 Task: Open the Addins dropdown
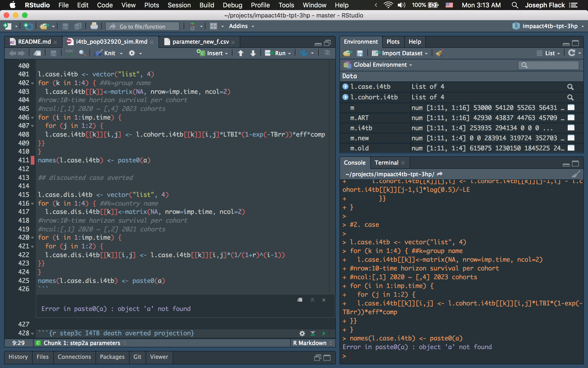tap(241, 26)
